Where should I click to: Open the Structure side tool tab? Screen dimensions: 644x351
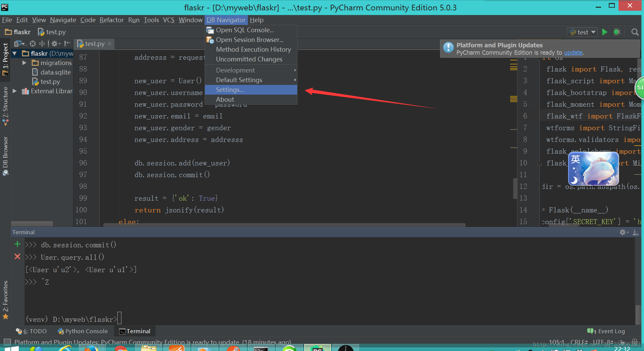[x=5, y=106]
